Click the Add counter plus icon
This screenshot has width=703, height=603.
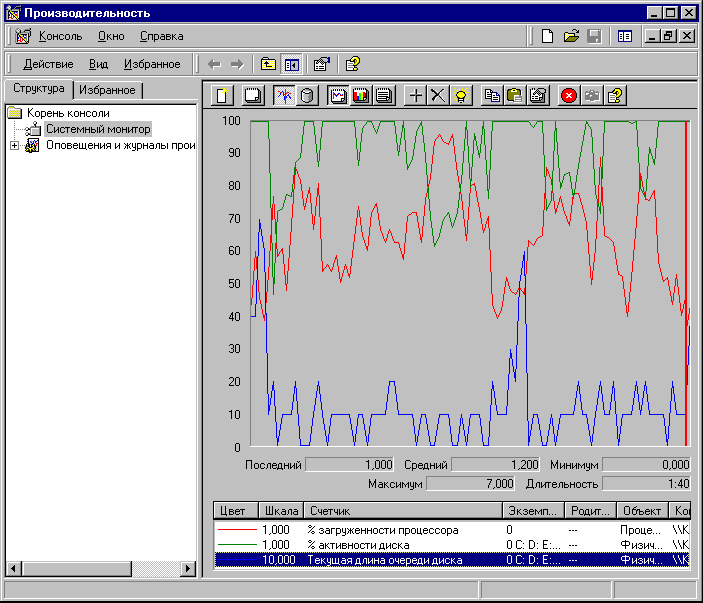pyautogui.click(x=416, y=96)
